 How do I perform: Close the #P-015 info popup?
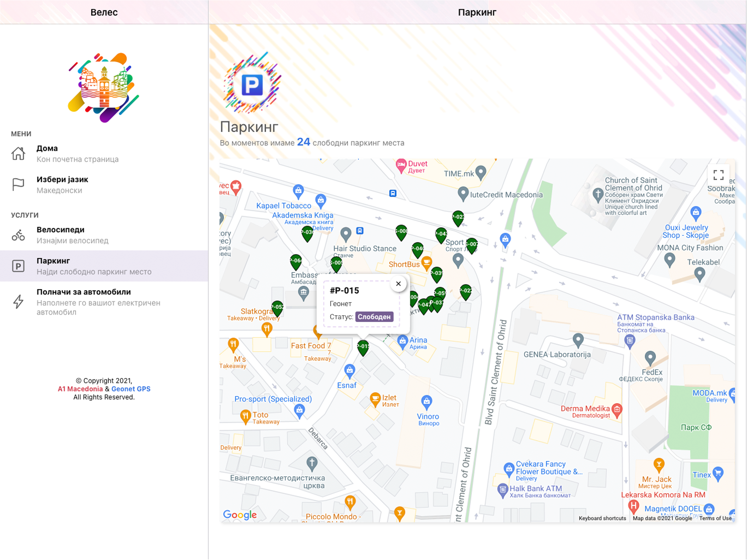[x=398, y=284]
